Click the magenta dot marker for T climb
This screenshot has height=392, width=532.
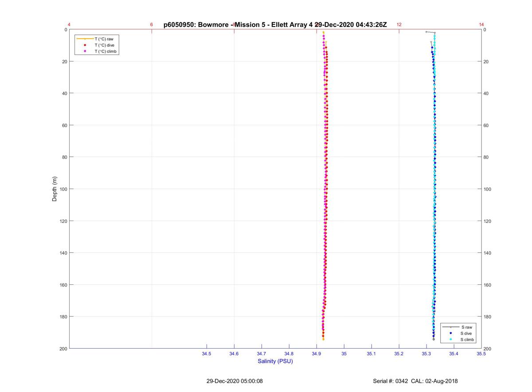85,51
